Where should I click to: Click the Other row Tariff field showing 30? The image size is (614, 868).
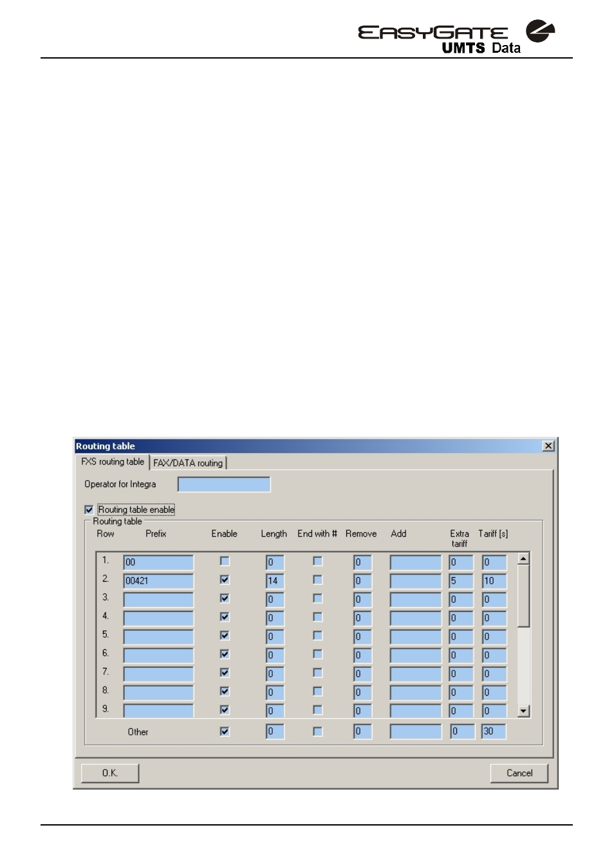coord(494,732)
